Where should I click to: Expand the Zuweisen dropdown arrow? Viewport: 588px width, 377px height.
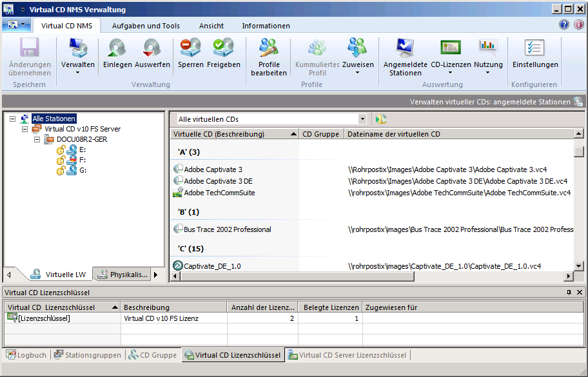(x=358, y=72)
